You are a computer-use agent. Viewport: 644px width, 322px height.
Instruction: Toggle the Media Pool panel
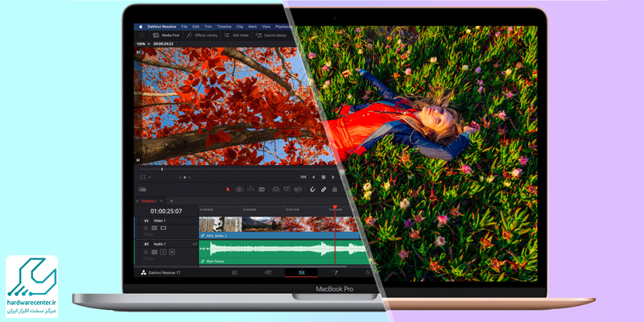tap(166, 35)
